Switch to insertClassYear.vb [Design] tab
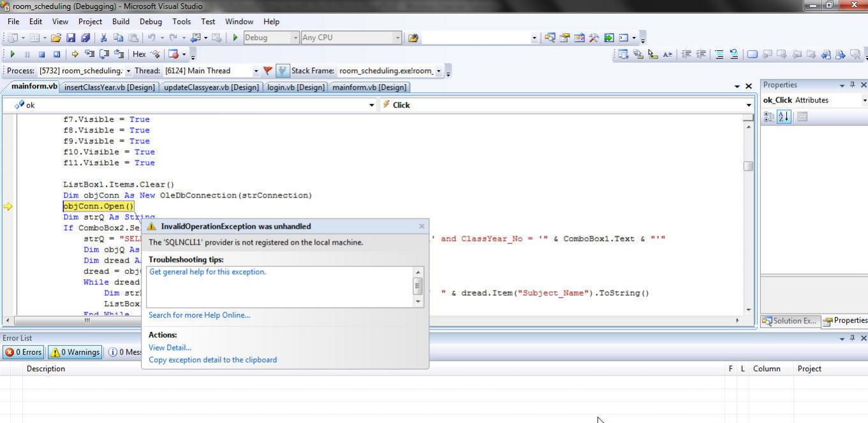868x423 pixels. (110, 87)
